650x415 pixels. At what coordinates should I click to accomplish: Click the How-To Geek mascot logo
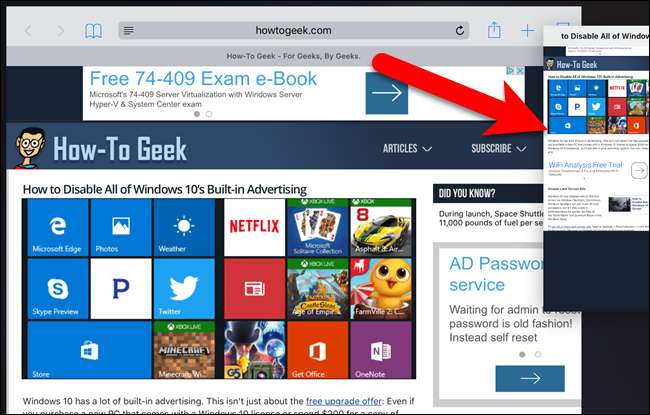pyautogui.click(x=30, y=148)
